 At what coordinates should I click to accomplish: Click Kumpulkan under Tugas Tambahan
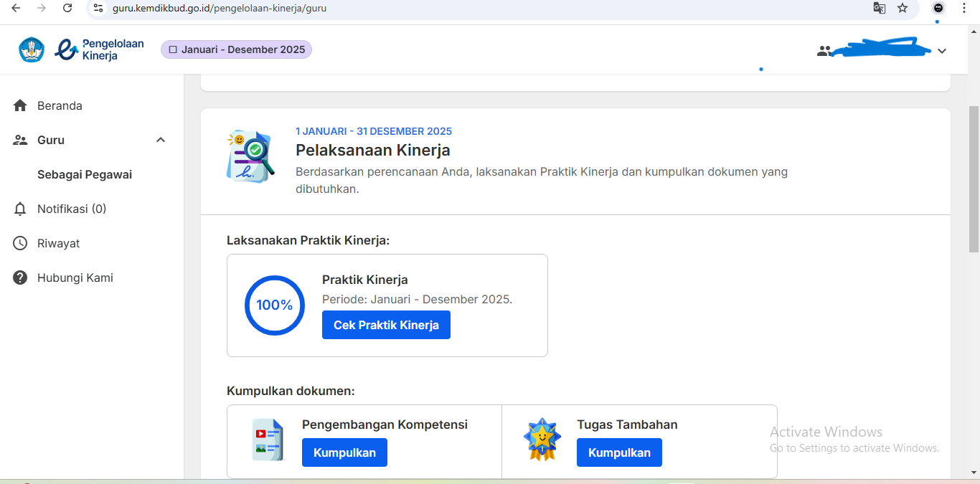[x=619, y=452]
